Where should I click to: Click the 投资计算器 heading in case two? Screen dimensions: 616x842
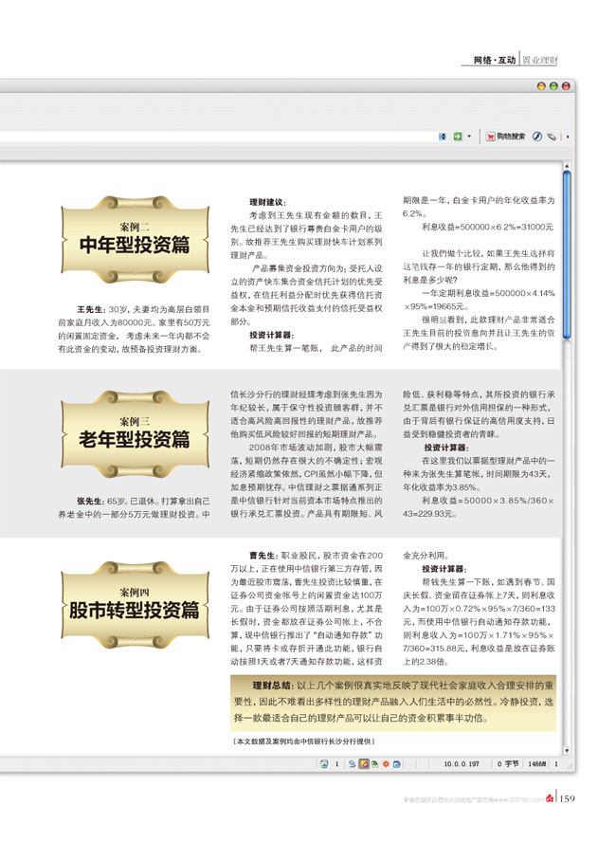pos(271,335)
